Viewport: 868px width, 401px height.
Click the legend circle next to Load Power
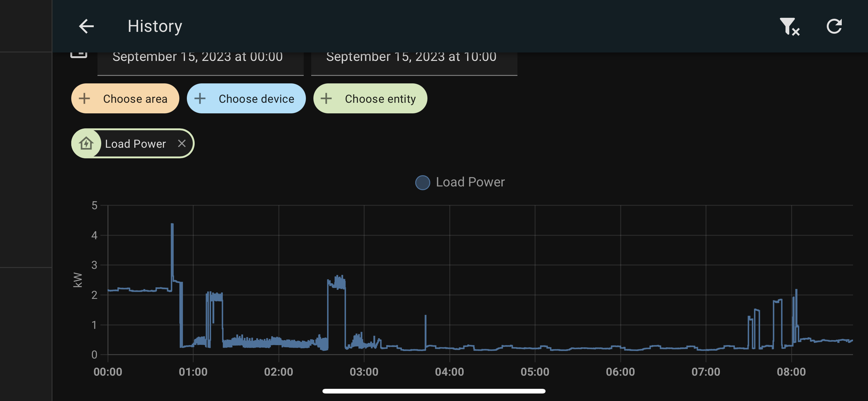tap(422, 183)
